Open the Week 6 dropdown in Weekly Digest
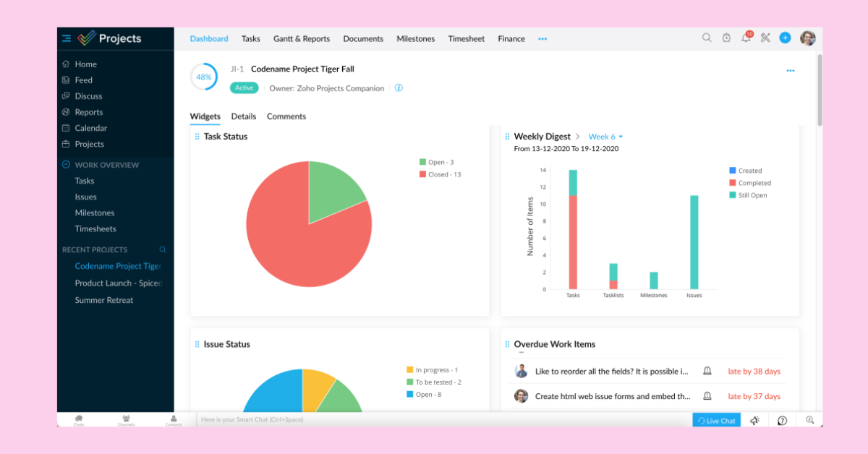This screenshot has width=868, height=454. (x=605, y=136)
